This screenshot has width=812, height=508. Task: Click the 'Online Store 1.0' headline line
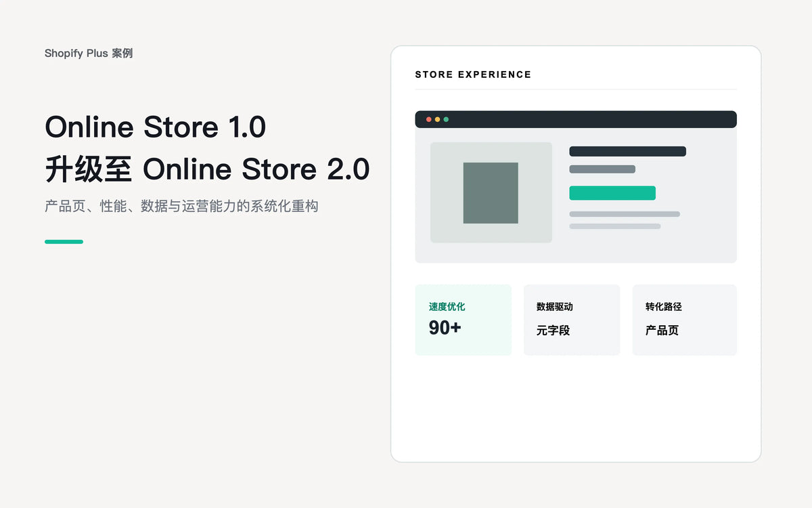[x=156, y=127]
